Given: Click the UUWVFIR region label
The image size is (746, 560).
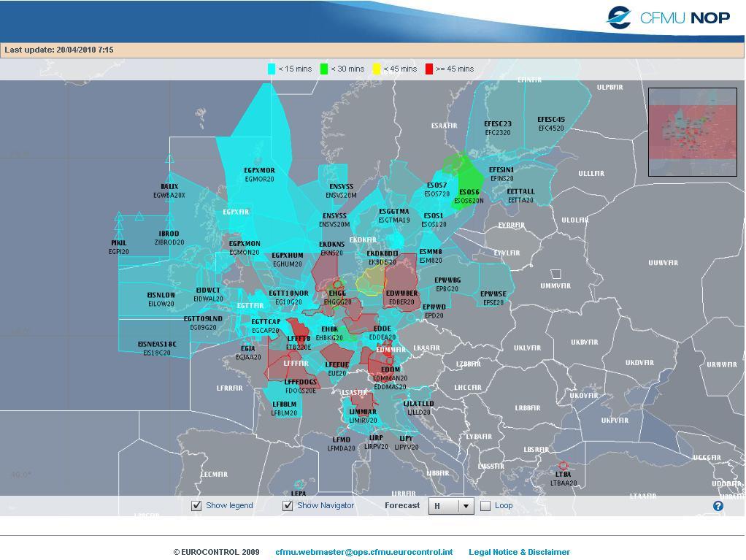Looking at the screenshot, I should (x=664, y=263).
